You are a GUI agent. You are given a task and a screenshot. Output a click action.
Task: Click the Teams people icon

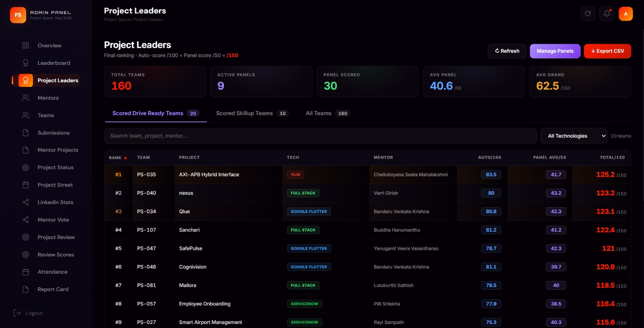[x=26, y=115]
